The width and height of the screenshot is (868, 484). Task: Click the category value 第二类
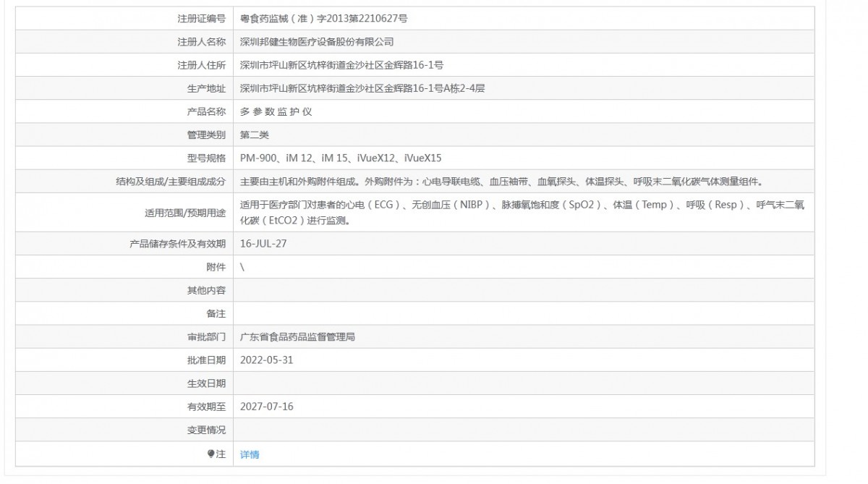(x=255, y=135)
